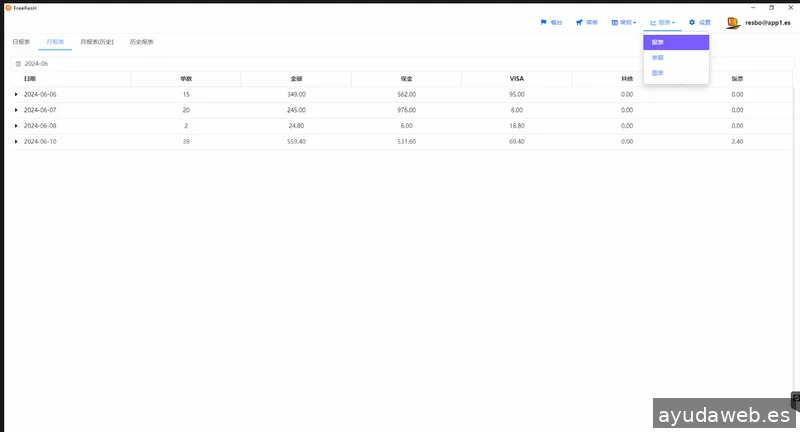800x432 pixels.
Task: Switch to the 历史报表 tab
Action: click(x=141, y=42)
